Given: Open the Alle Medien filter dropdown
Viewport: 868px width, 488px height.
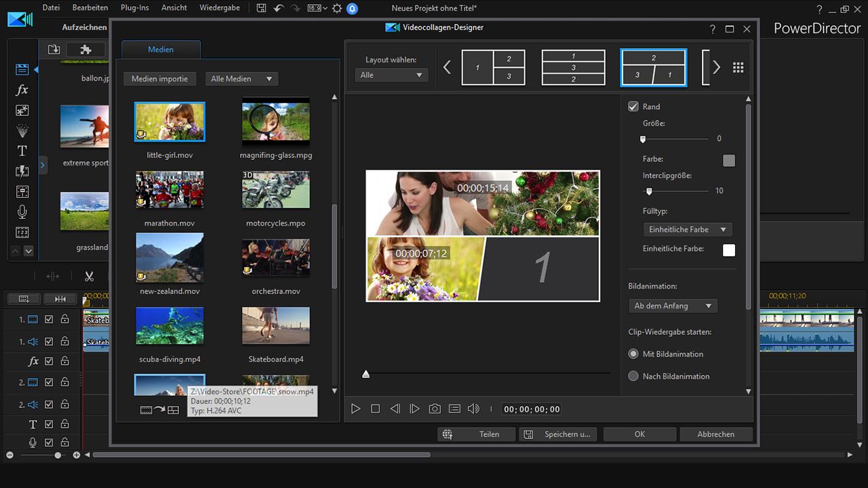Looking at the screenshot, I should (241, 79).
